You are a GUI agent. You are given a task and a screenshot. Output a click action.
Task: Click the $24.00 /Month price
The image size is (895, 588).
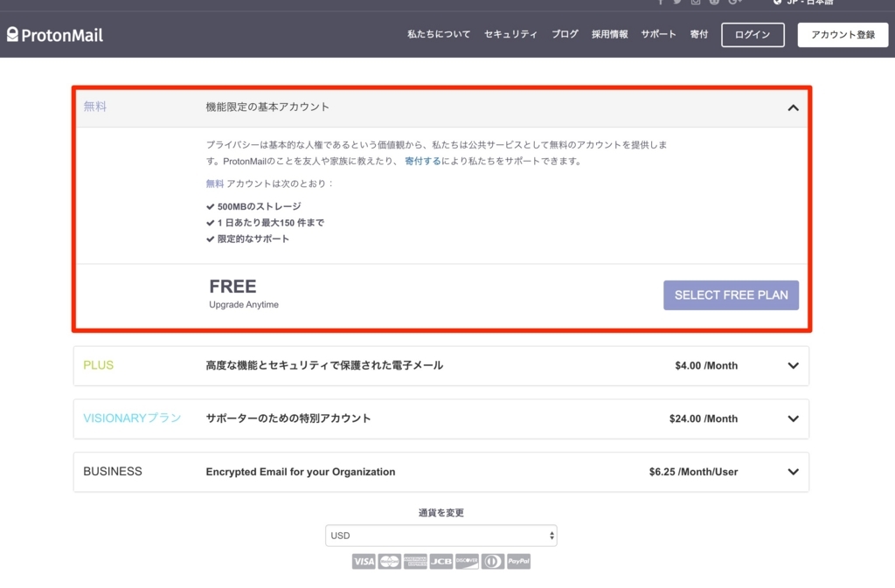[x=704, y=419]
